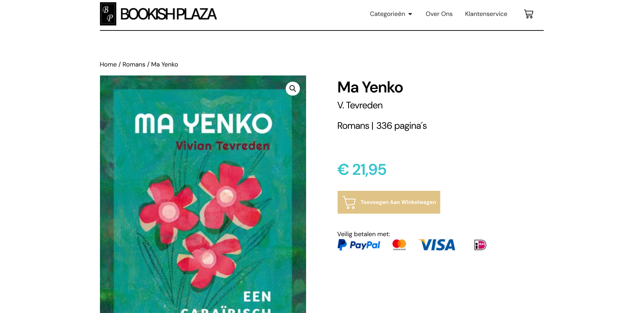The width and height of the screenshot is (644, 313).
Task: Click the € 21,95 price text
Action: pos(362,170)
